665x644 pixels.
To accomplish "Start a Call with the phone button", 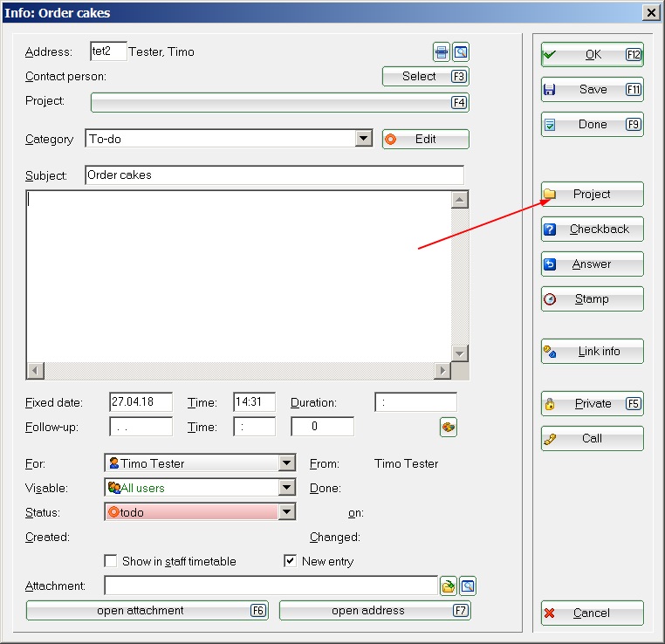I will [x=592, y=439].
